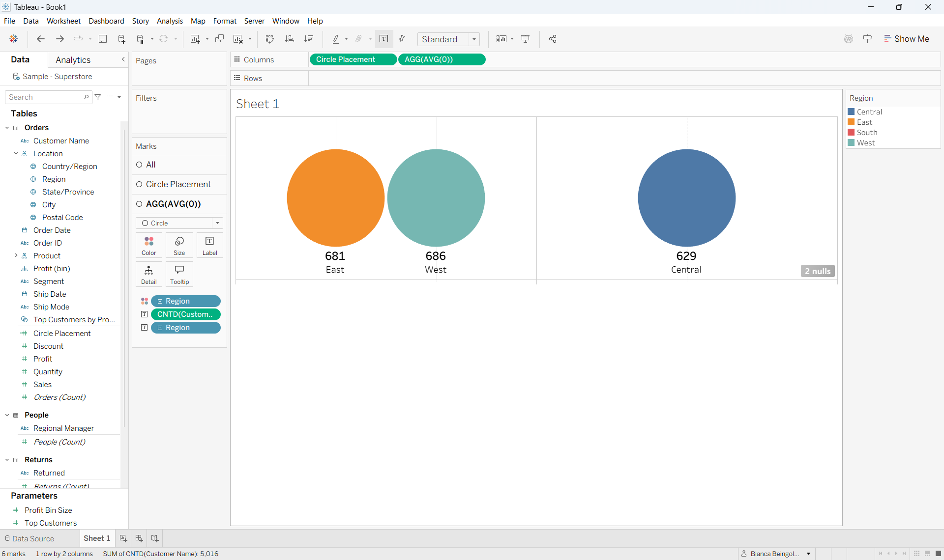Open the Size marks button
Viewport: 944px width, 560px height.
pyautogui.click(x=179, y=245)
